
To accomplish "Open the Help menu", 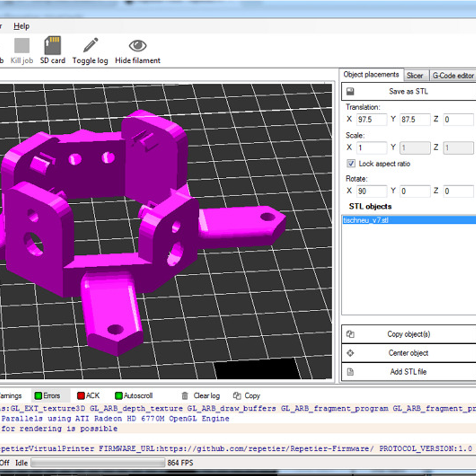I will (x=22, y=26).
